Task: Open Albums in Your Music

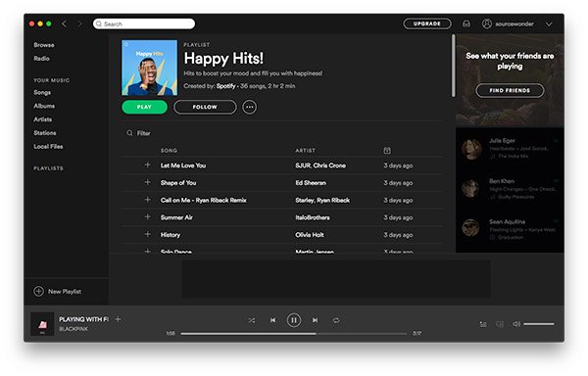Action: click(x=44, y=106)
